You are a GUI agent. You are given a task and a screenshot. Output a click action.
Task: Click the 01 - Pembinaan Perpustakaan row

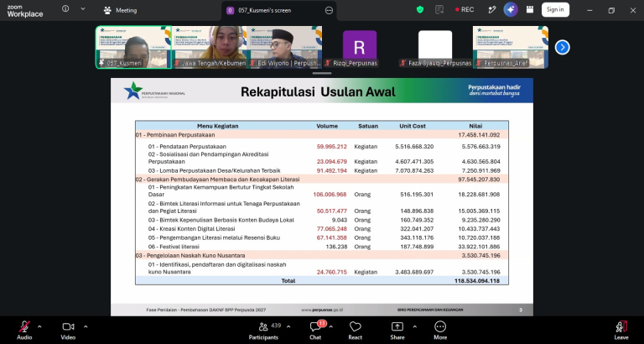coord(322,135)
